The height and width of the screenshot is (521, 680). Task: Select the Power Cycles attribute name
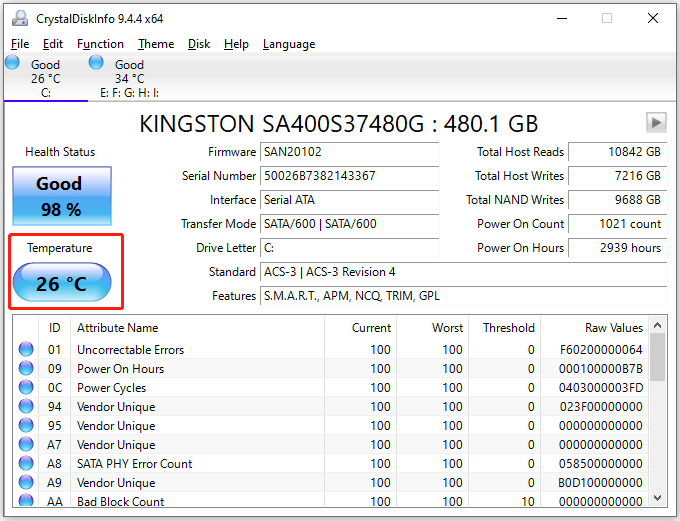coord(111,388)
